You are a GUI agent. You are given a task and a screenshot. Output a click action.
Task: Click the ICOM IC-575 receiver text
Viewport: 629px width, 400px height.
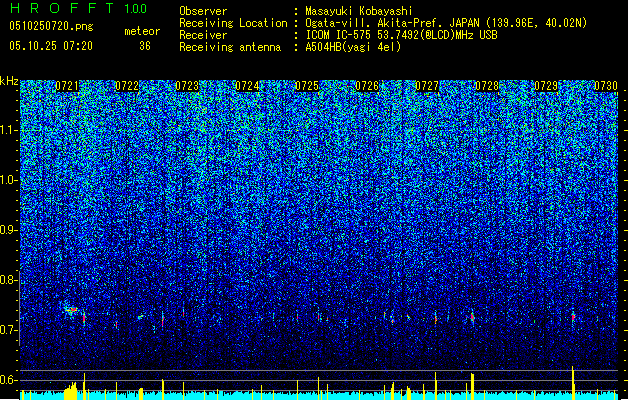(401, 35)
